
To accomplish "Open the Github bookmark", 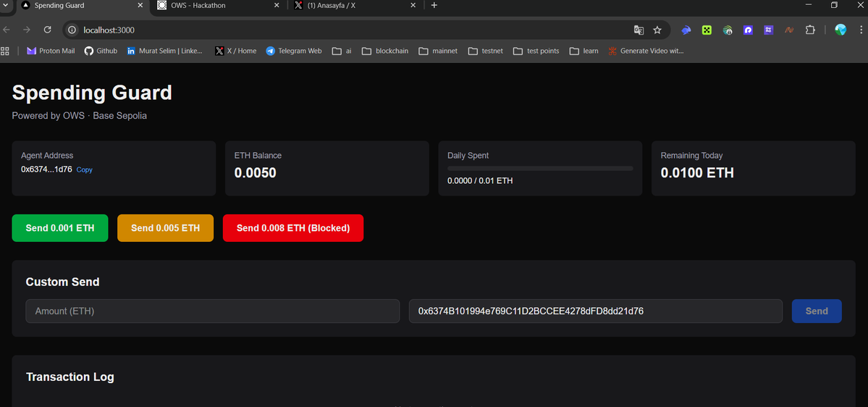I will [101, 51].
